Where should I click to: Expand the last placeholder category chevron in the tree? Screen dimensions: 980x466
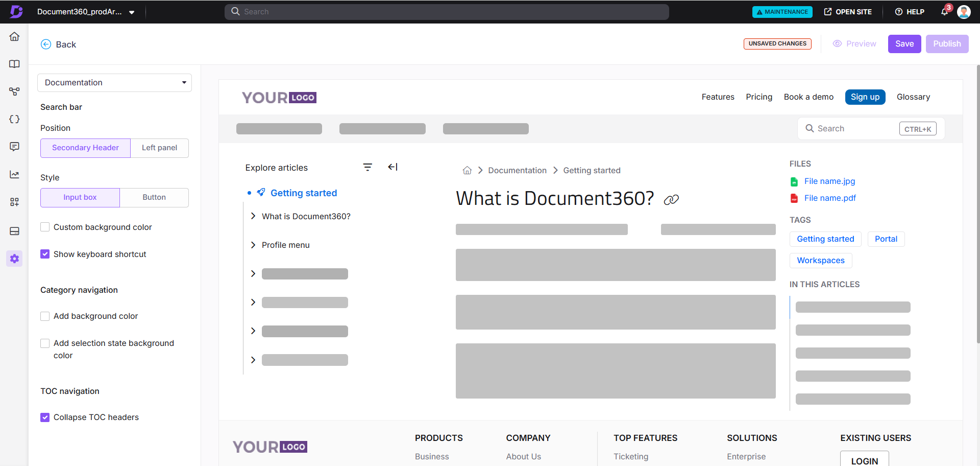tap(253, 360)
